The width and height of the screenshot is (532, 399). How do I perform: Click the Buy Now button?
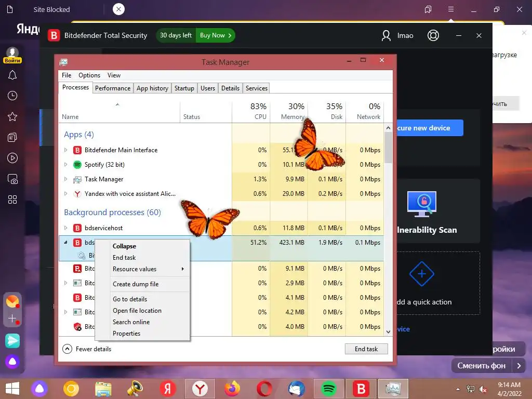[x=216, y=35]
